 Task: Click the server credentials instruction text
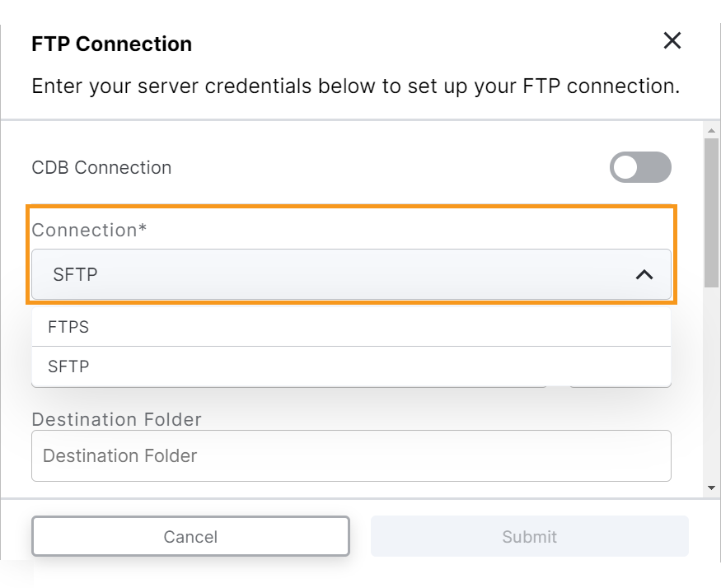pyautogui.click(x=355, y=86)
